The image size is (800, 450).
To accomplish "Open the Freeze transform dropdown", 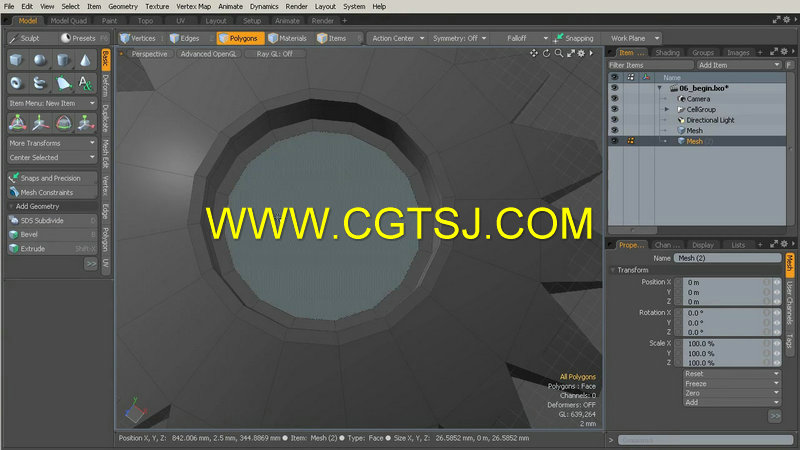I will 732,384.
